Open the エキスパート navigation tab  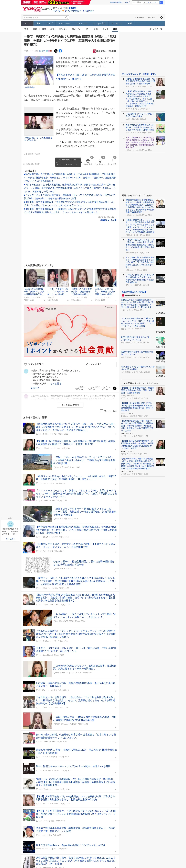coord(64,23)
